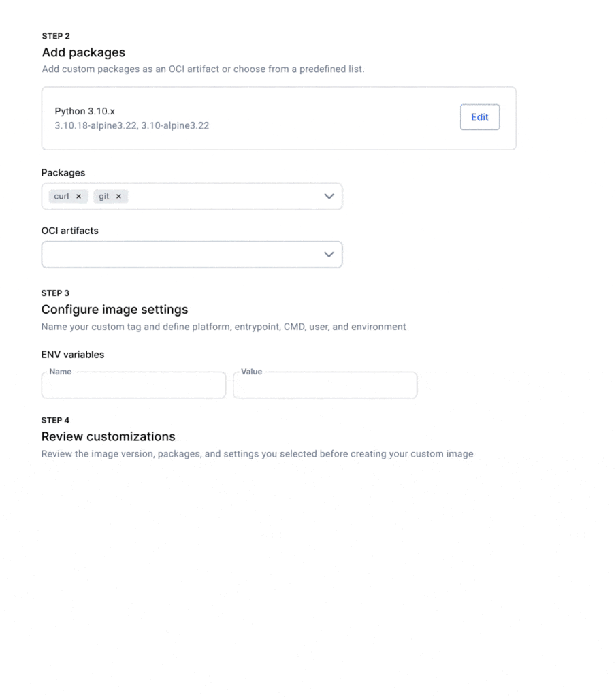The height and width of the screenshot is (697, 616).
Task: Click inside the OCI artifacts combo box
Action: coord(177,255)
